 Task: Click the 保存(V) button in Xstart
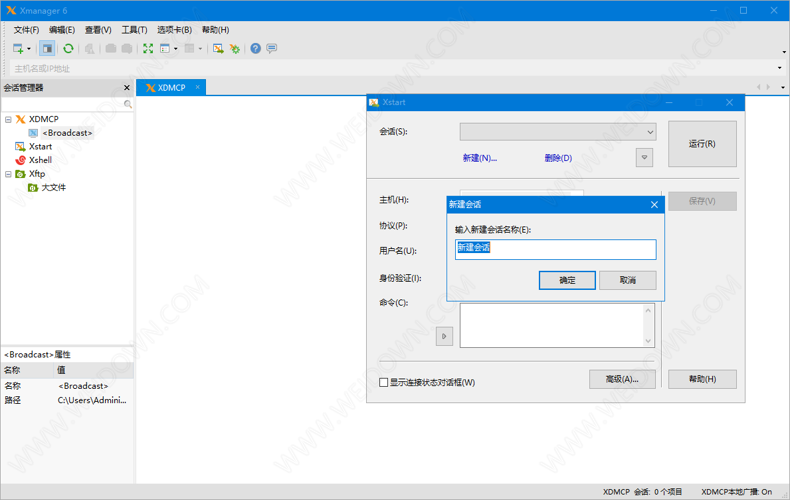coord(702,201)
